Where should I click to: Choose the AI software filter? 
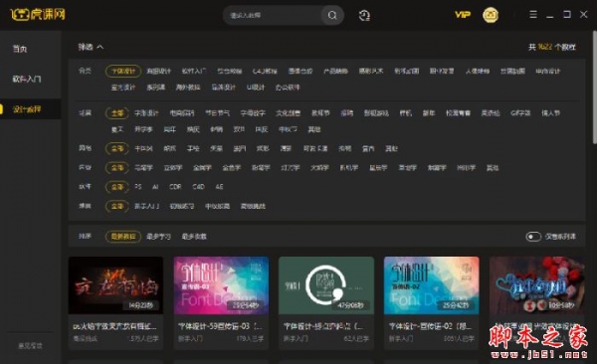(x=155, y=187)
